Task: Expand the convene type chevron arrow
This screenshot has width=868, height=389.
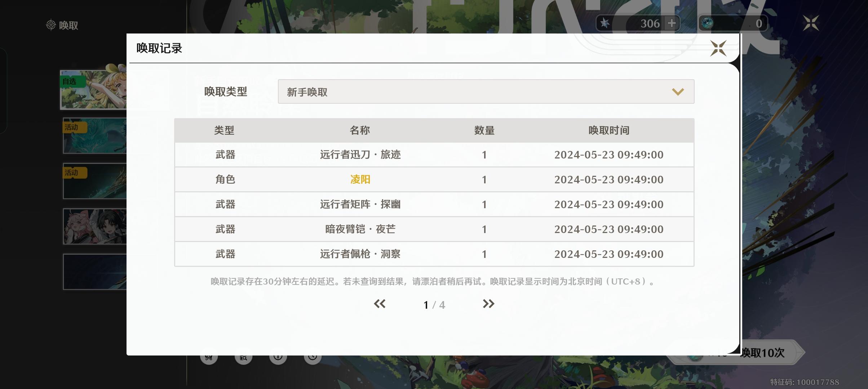Action: tap(678, 92)
